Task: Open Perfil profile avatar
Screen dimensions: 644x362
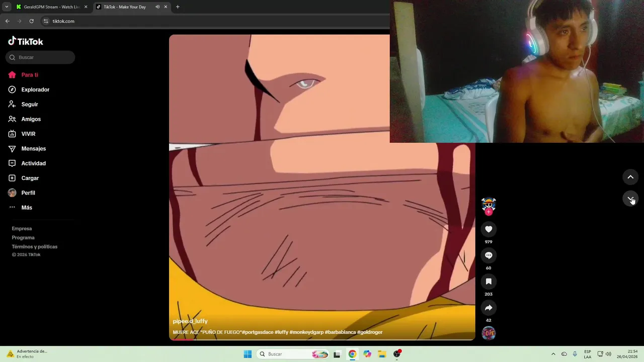Action: pyautogui.click(x=12, y=193)
